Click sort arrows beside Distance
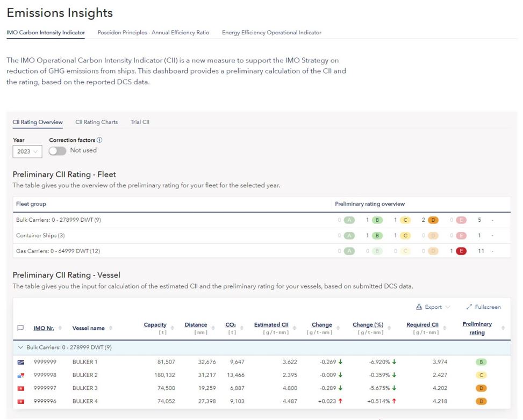523x420 pixels. [x=213, y=328]
